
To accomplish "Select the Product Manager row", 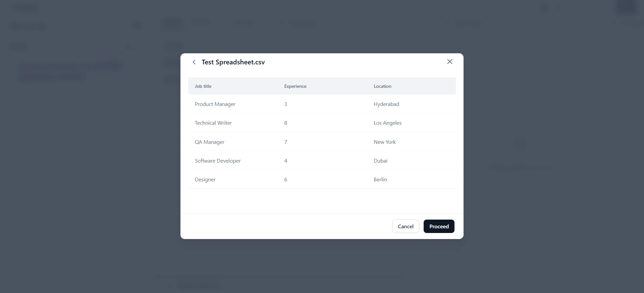I will coord(215,104).
